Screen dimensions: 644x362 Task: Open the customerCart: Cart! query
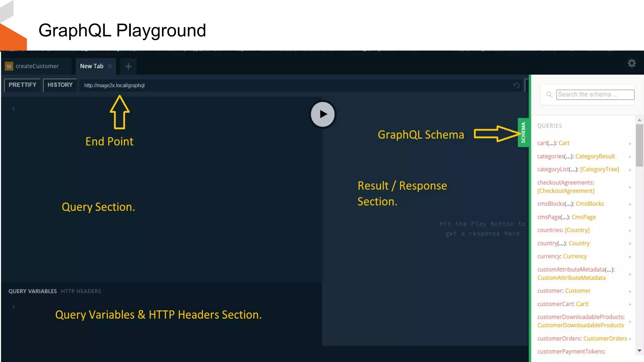(x=563, y=304)
